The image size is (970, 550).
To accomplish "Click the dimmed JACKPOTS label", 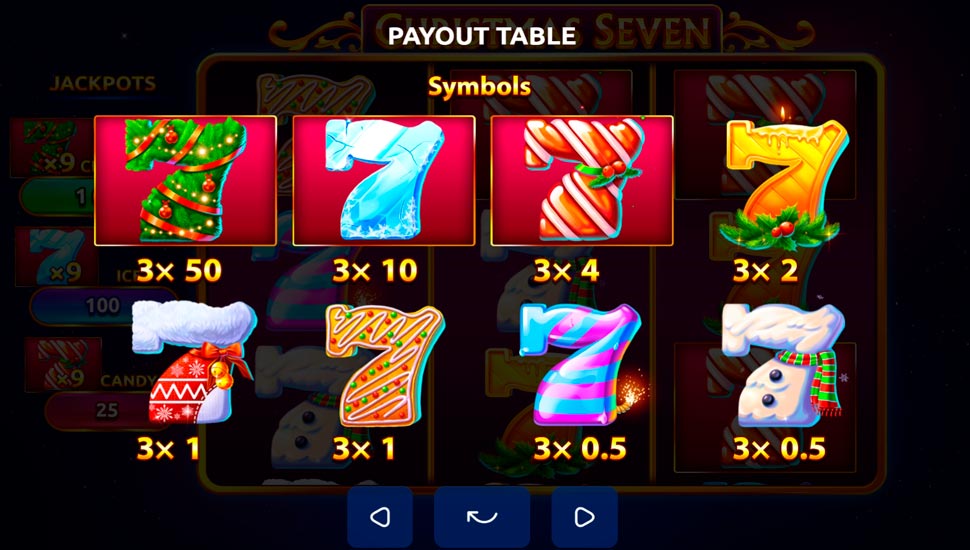I will click(103, 84).
